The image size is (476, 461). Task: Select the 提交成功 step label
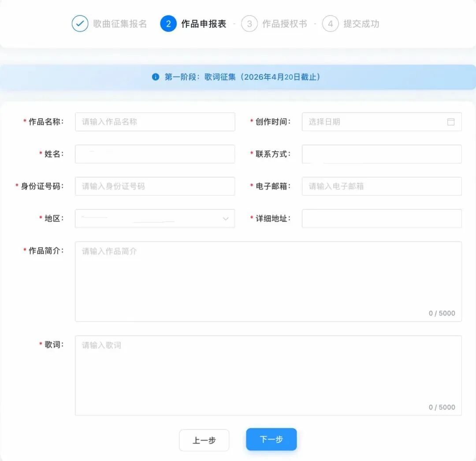click(x=361, y=24)
